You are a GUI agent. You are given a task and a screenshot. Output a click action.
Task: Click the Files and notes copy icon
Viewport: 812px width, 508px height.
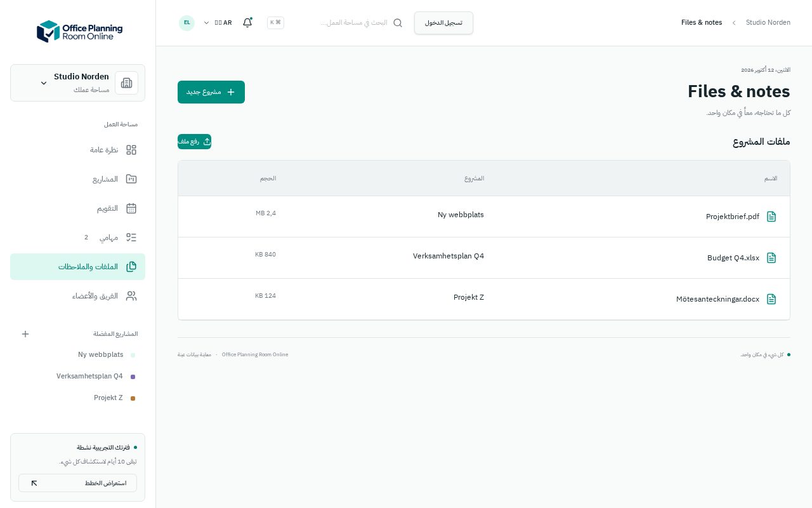[131, 267]
